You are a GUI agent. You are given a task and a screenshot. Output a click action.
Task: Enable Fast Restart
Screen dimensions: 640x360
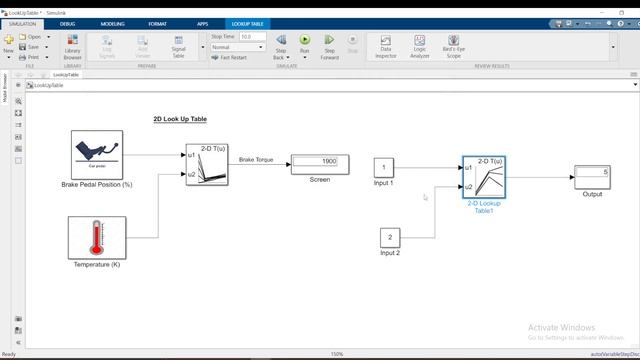229,58
